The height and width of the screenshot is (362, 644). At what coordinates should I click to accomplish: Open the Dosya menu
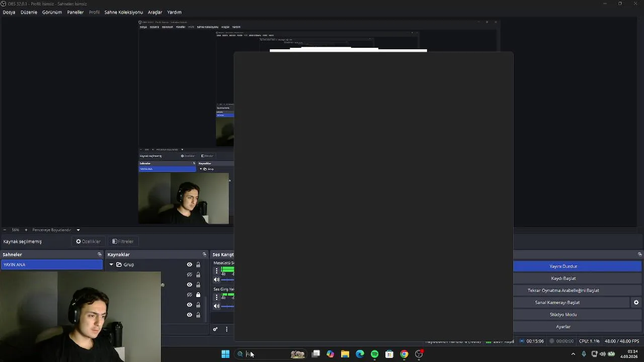click(9, 12)
